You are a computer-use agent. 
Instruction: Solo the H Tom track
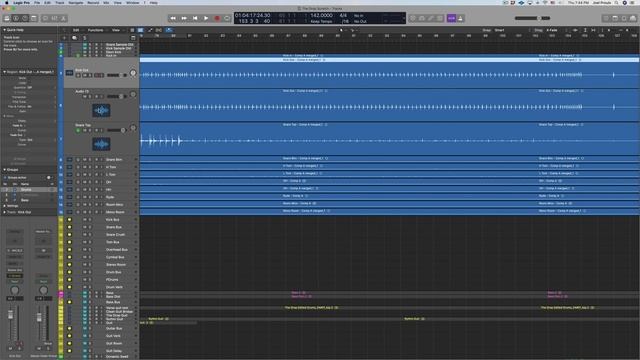click(90, 167)
